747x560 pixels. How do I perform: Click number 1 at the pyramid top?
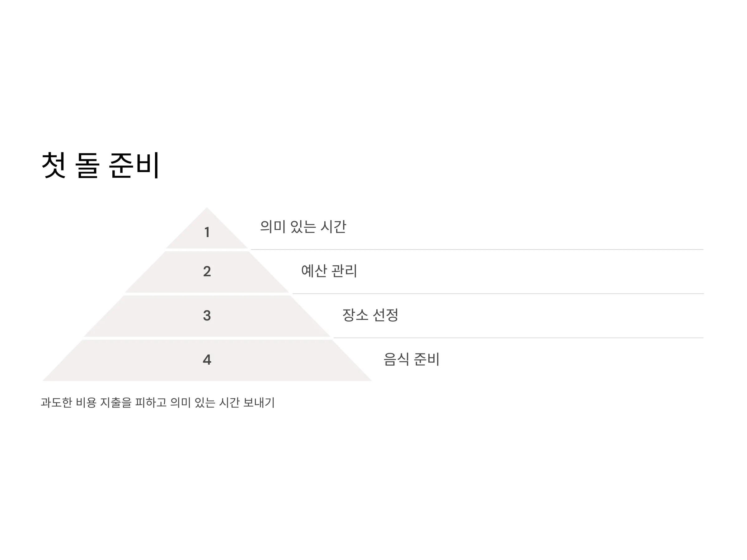pos(207,232)
